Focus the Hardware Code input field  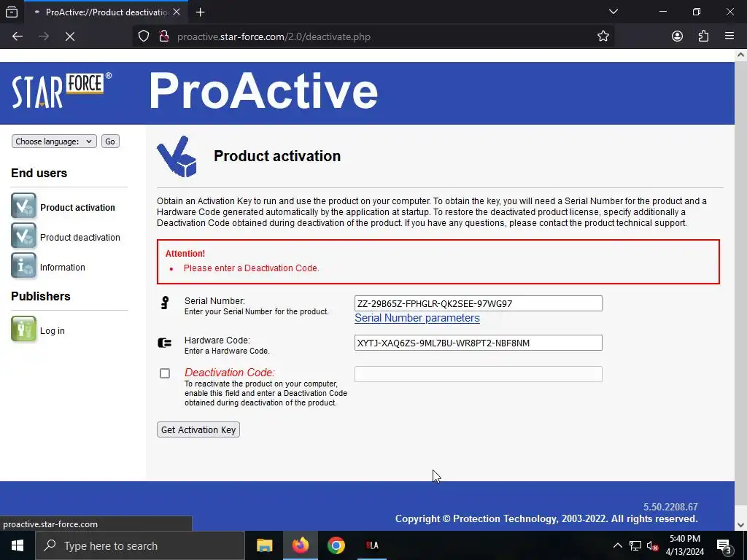point(479,343)
